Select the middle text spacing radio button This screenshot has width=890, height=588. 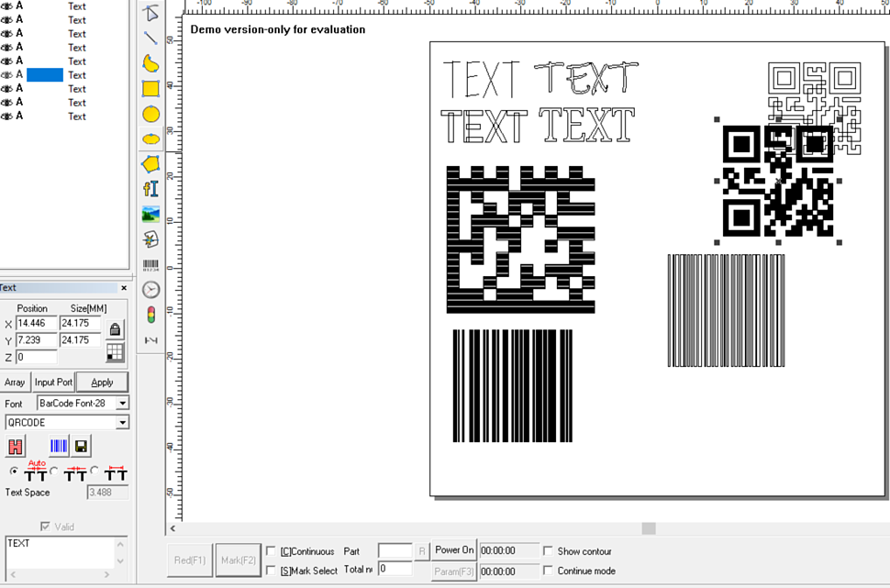tap(54, 471)
